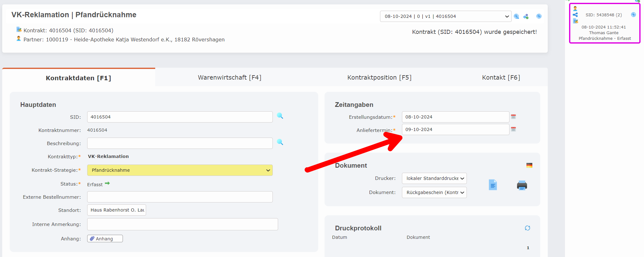
Task: Click the gears icon beside the version dropdown
Action: point(526,16)
